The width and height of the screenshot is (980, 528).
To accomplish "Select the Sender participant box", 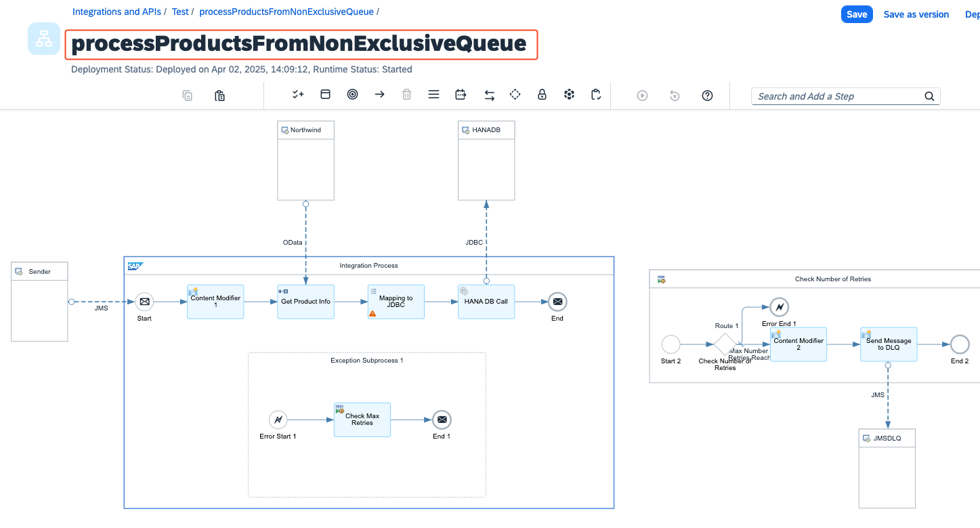I will click(40, 301).
